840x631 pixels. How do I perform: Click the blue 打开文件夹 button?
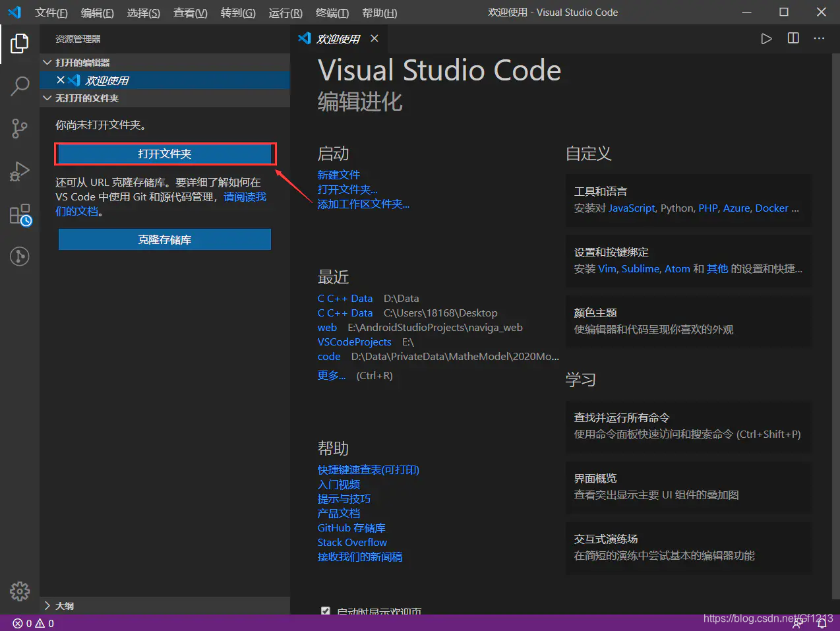click(165, 154)
